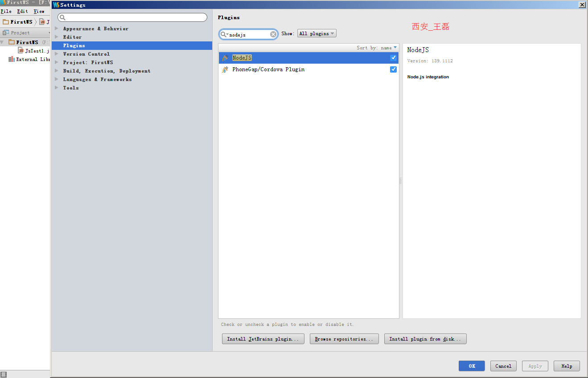588x378 pixels.
Task: Click the External Libraries icon
Action: [11, 59]
